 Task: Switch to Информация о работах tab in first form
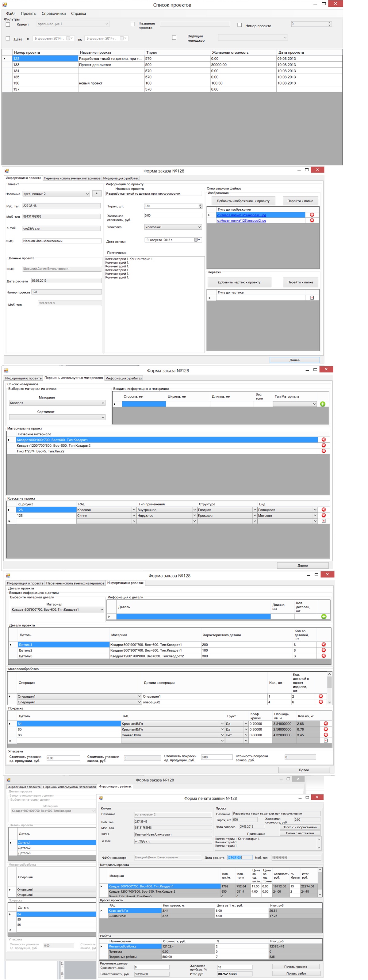pos(121,178)
